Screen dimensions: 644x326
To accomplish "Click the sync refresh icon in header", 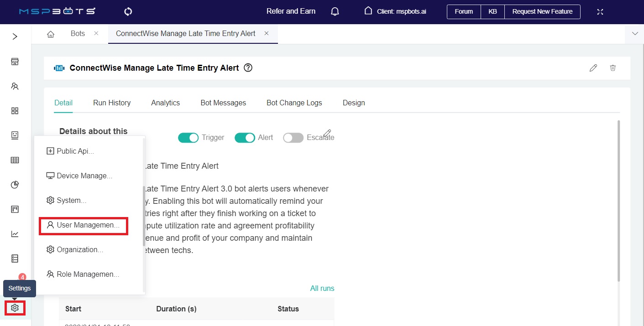I will tap(128, 11).
